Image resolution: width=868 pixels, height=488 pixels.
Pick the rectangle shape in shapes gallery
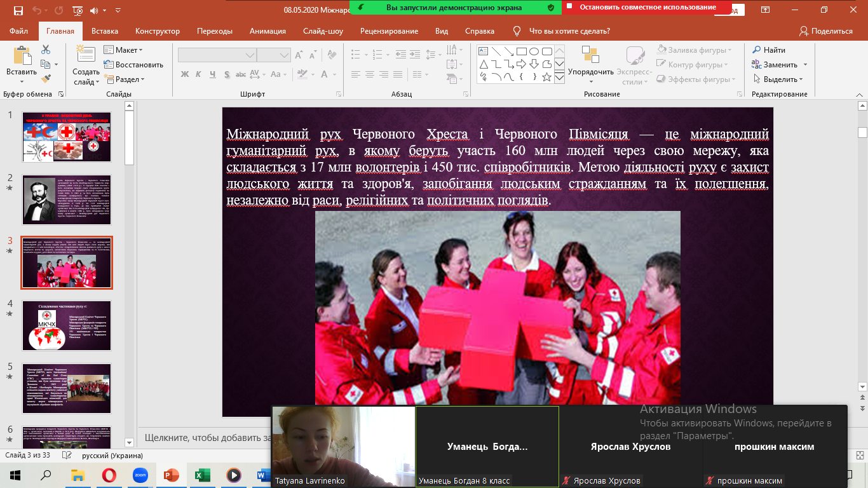[x=521, y=51]
